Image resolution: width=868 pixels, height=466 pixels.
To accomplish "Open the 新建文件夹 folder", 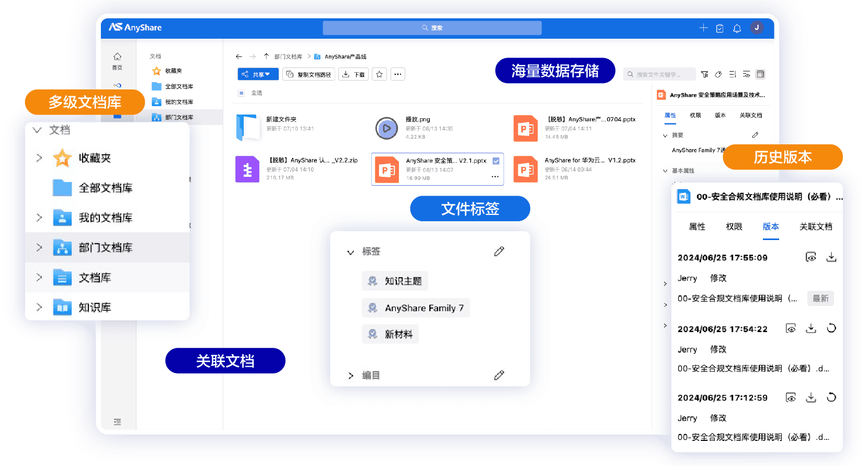I will pos(248,128).
